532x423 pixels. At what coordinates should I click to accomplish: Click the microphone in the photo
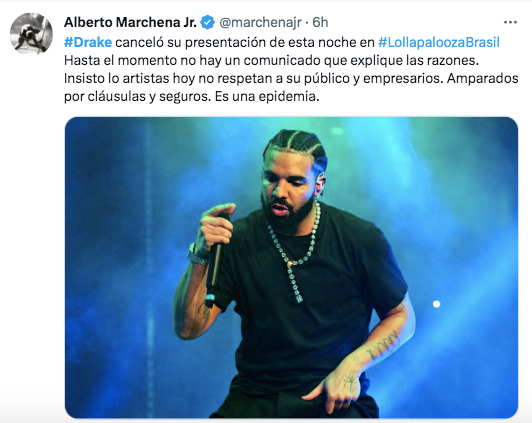214,263
